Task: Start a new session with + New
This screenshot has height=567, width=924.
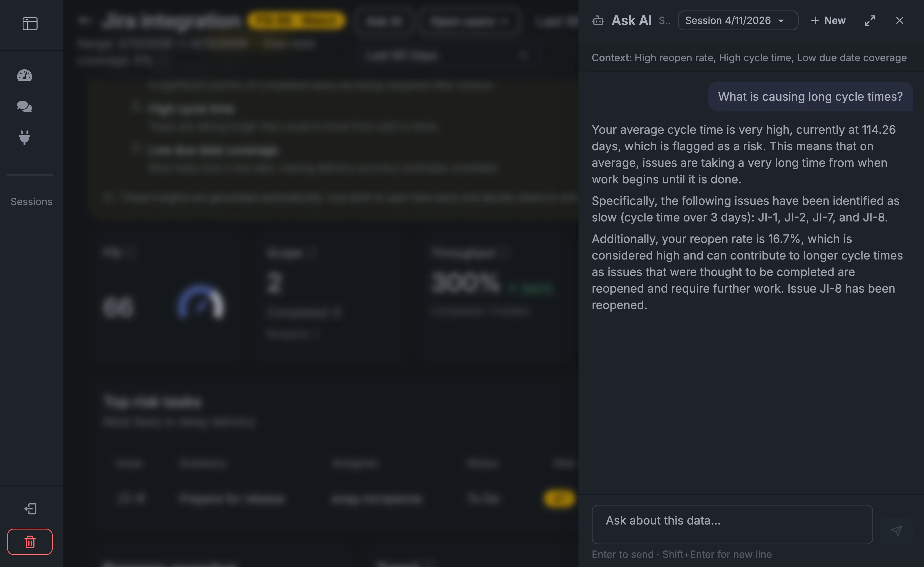Action: [x=828, y=21]
